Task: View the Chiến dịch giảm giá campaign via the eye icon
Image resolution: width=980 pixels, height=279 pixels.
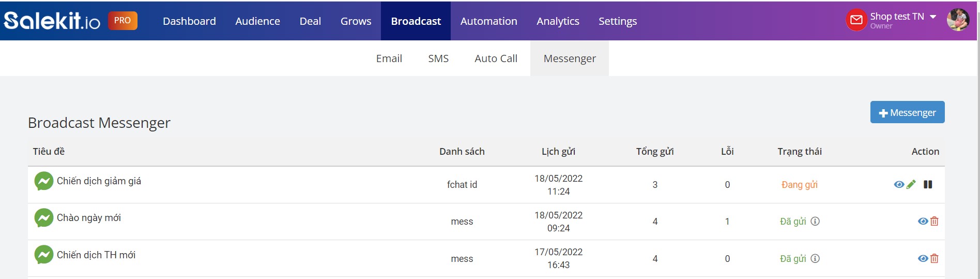Action: tap(899, 185)
